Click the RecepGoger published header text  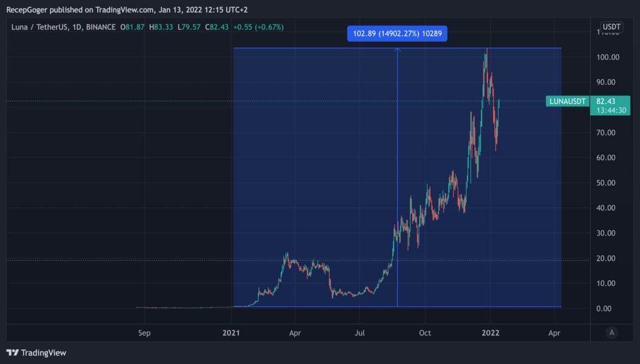(x=127, y=10)
